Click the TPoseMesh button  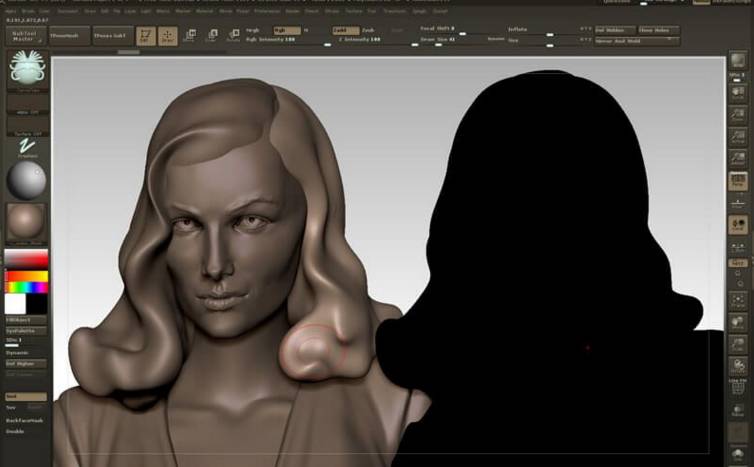(x=69, y=36)
